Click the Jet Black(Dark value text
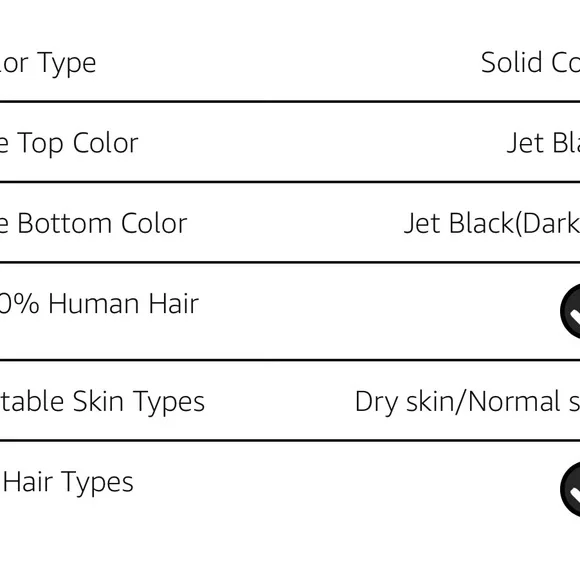The width and height of the screenshot is (580, 580). coord(492,224)
